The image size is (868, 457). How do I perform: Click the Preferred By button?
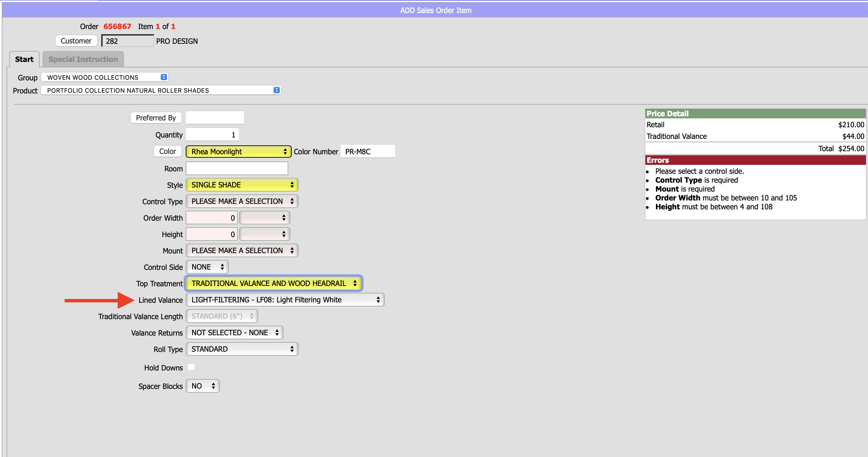pos(156,118)
